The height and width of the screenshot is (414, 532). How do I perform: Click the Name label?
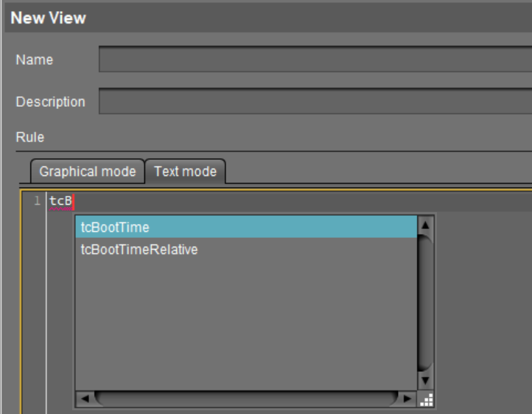pos(34,60)
